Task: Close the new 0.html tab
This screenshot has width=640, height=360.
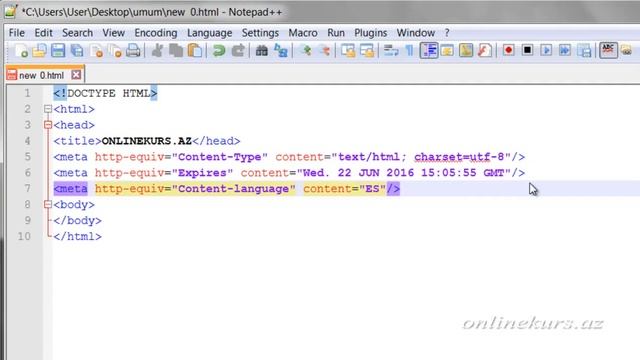Action: tap(76, 75)
